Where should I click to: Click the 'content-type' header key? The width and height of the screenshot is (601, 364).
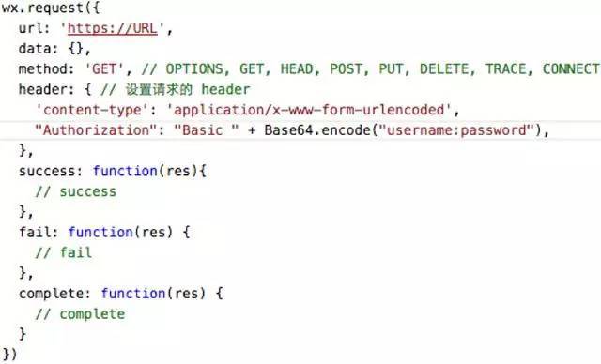(x=92, y=111)
